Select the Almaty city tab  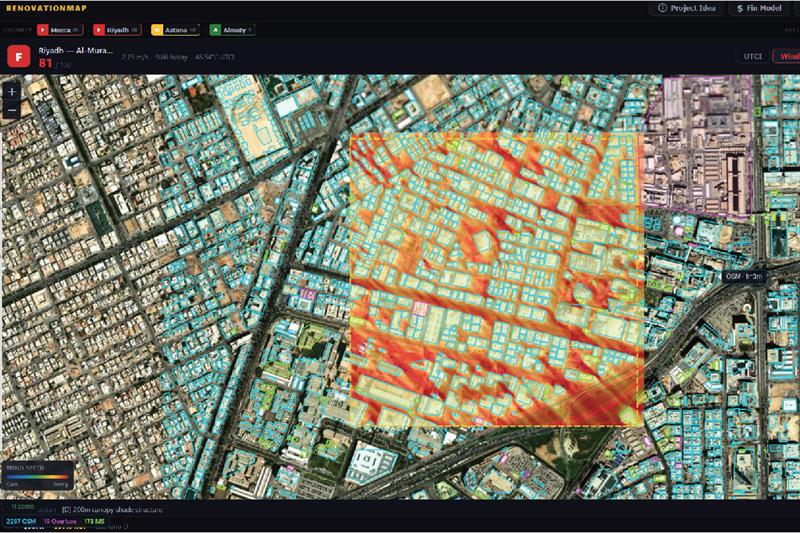(232, 30)
